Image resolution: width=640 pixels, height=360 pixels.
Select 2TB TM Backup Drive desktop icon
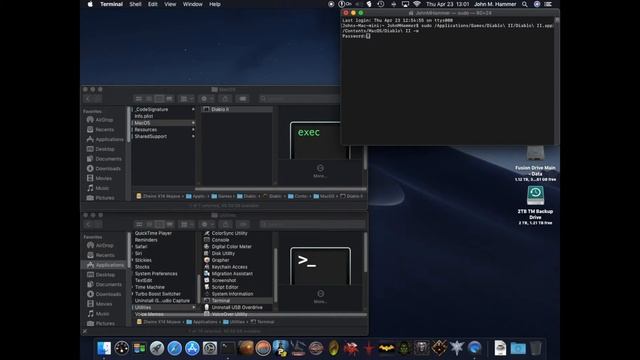[x=535, y=205]
